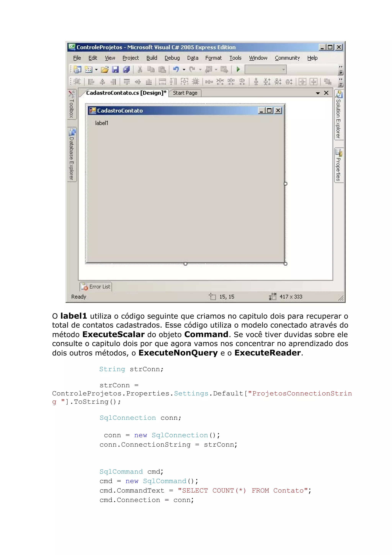Click the Center Vertically icon

[314, 82]
